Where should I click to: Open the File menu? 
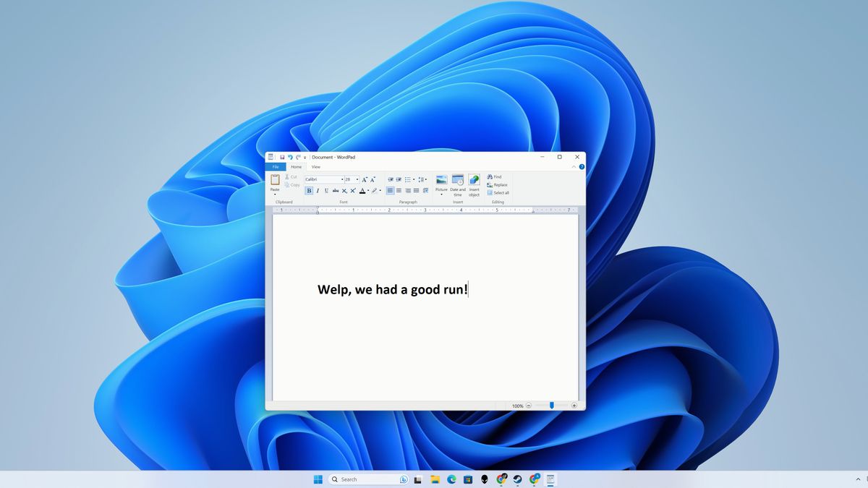276,167
